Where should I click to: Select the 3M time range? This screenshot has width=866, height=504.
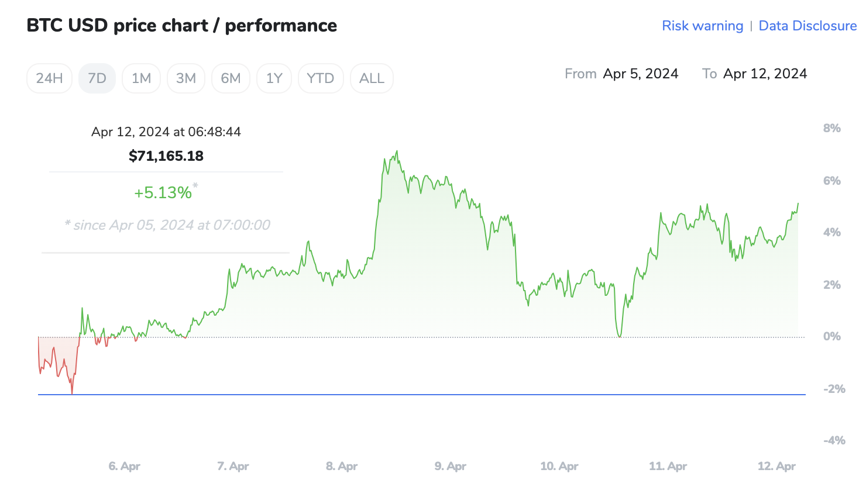pyautogui.click(x=185, y=78)
